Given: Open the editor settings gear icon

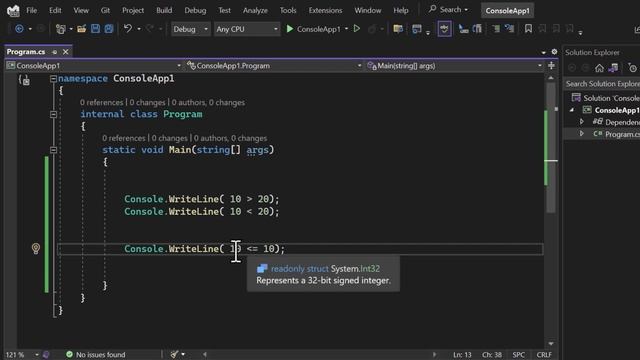Looking at the screenshot, I should tap(554, 52).
